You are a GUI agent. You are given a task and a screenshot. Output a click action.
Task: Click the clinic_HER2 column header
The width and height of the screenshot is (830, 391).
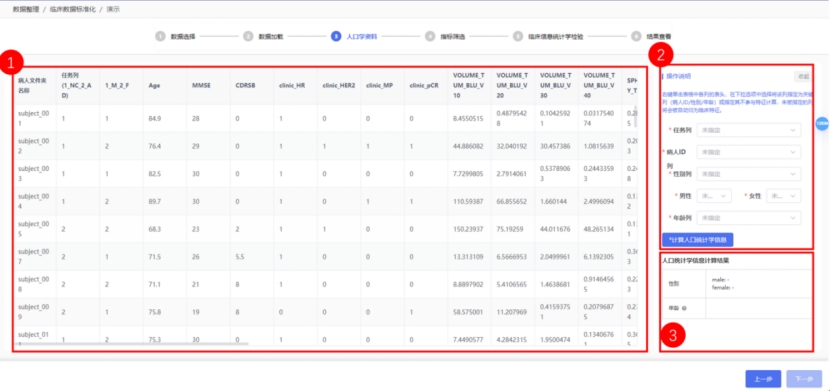coord(338,85)
